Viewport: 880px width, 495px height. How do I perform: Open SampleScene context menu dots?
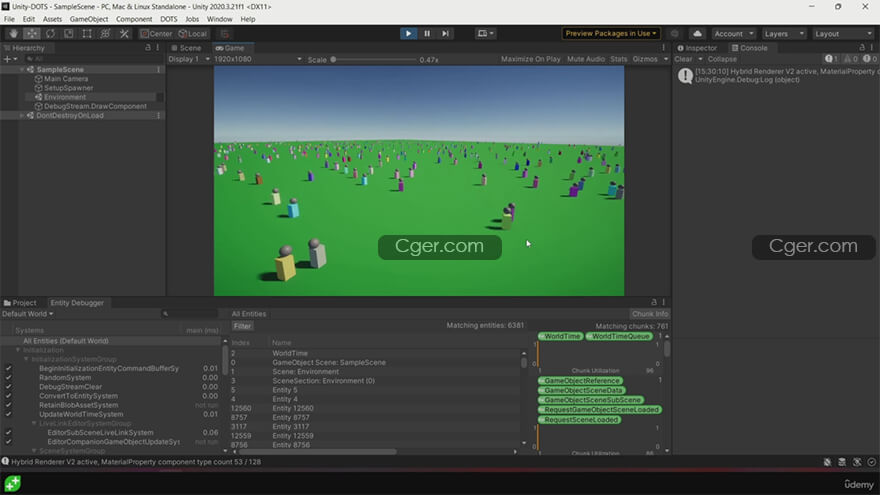click(x=159, y=70)
